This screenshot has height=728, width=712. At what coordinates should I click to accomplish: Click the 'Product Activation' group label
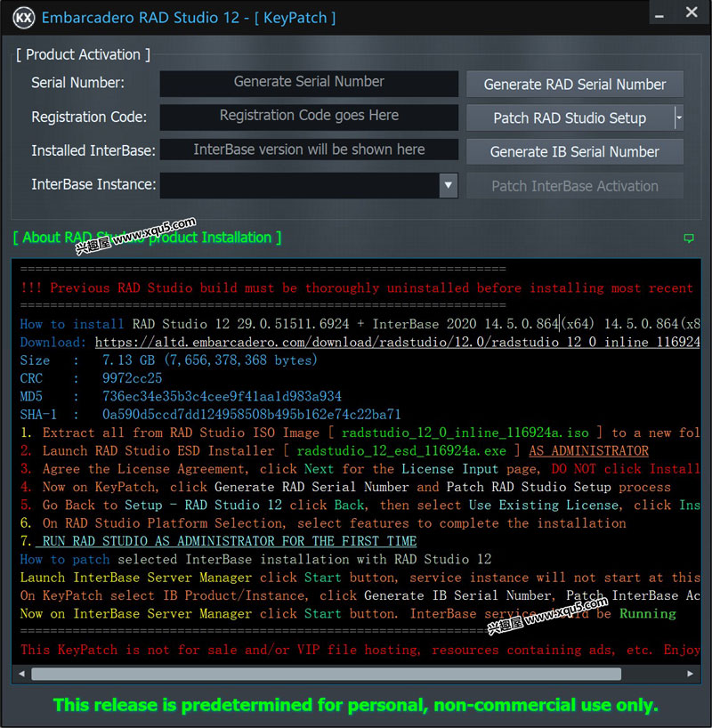[x=83, y=55]
